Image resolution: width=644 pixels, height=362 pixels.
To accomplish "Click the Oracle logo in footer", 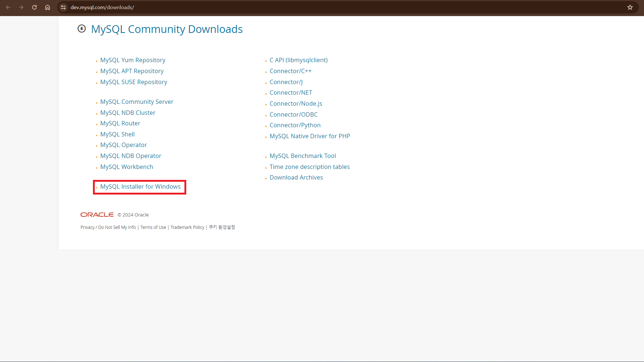I will tap(97, 215).
